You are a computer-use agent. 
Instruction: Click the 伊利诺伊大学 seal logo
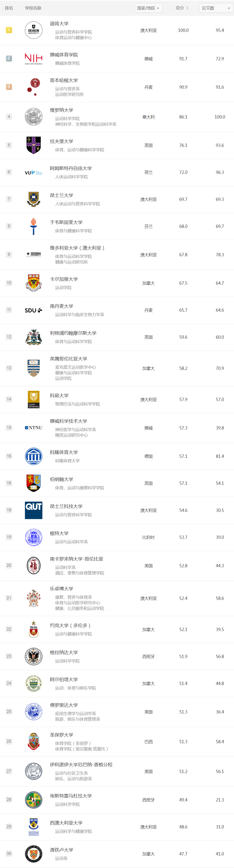click(x=34, y=771)
